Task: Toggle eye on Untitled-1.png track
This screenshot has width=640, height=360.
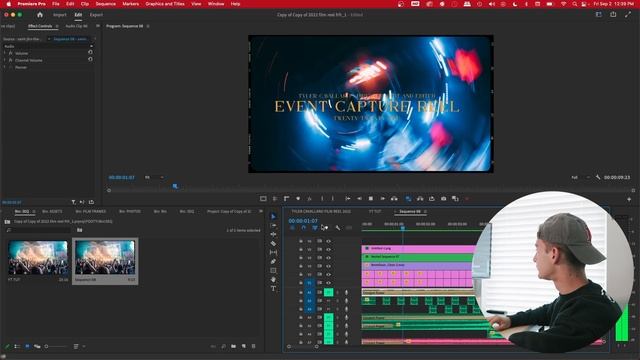Action: point(329,249)
